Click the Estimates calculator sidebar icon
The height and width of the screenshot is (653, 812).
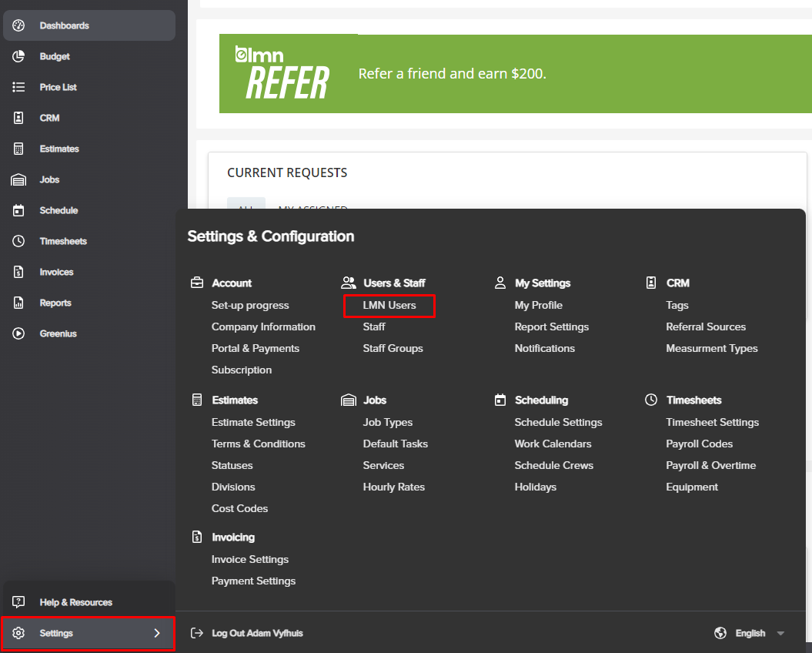point(18,149)
